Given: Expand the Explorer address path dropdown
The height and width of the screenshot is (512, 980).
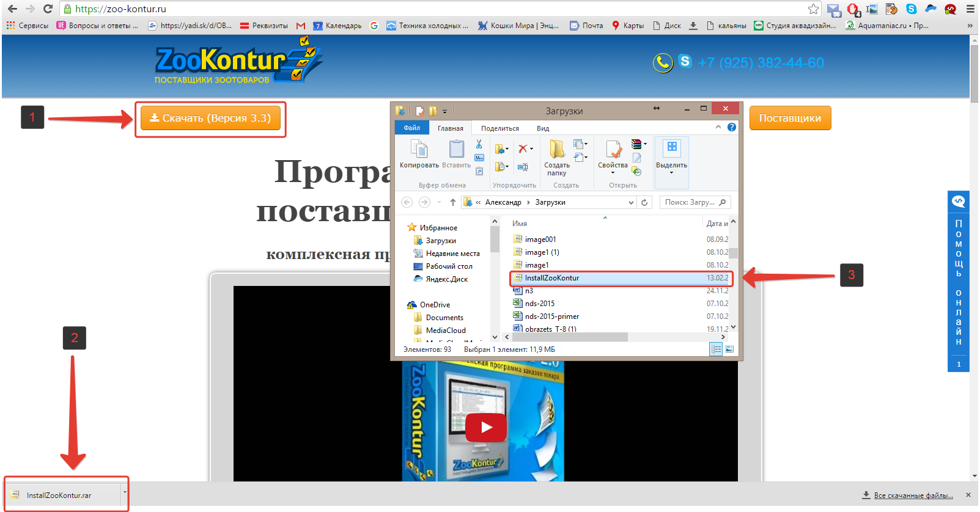Looking at the screenshot, I should click(x=631, y=202).
